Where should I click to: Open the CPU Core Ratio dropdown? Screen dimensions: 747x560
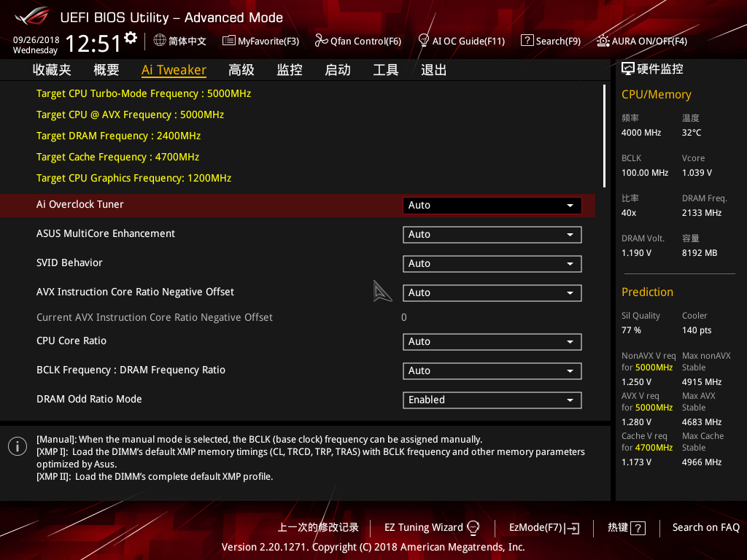coord(492,341)
